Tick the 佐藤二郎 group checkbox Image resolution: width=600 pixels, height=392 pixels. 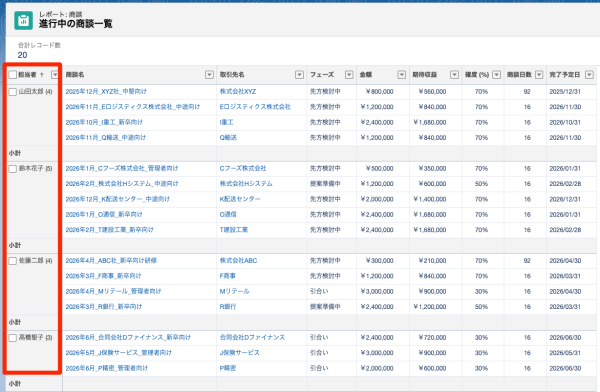coord(13,261)
